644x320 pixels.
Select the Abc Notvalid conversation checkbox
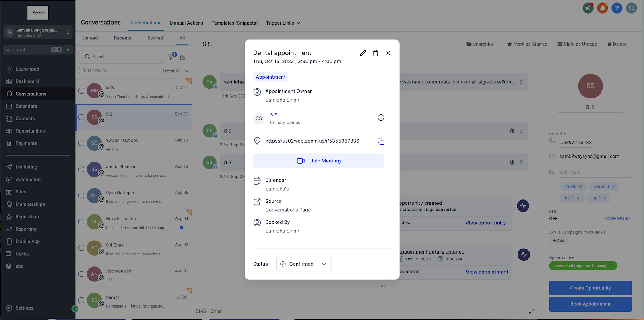(81, 274)
